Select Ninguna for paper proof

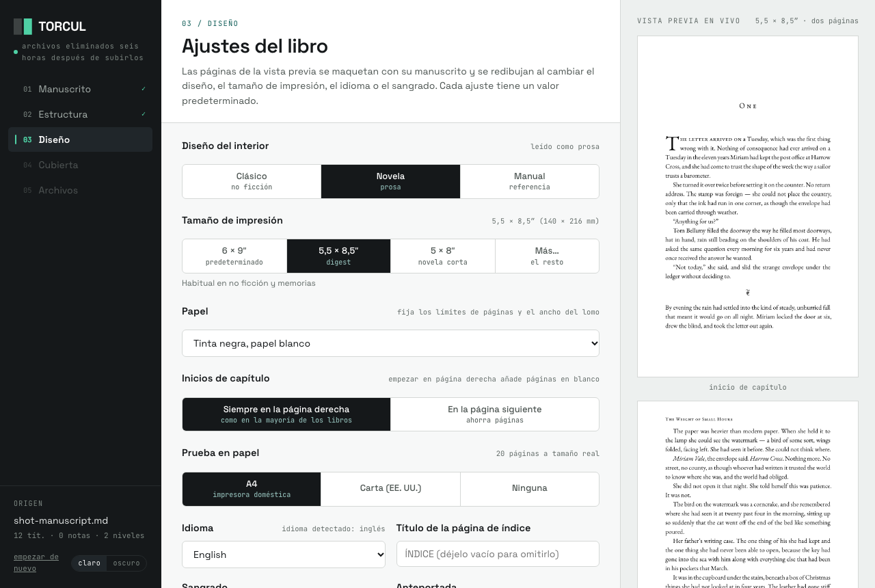pos(530,489)
